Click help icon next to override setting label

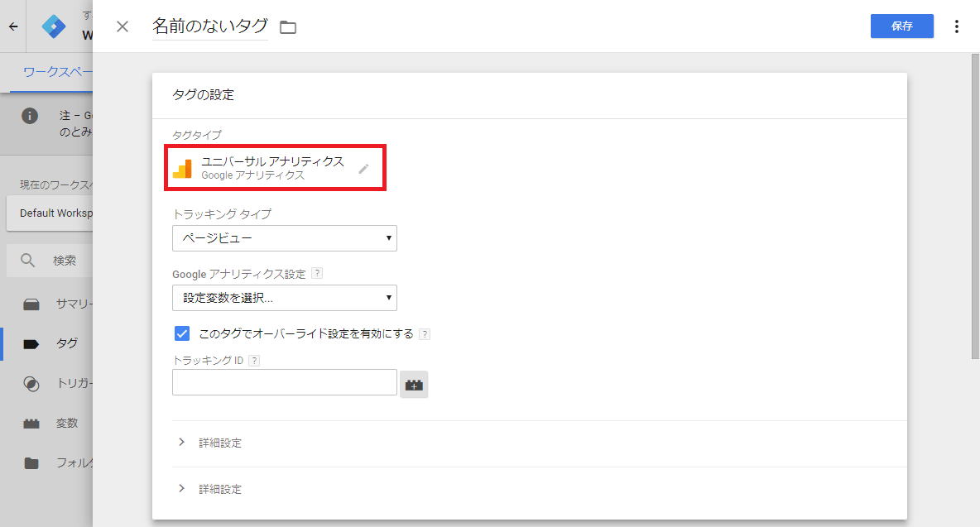(425, 334)
